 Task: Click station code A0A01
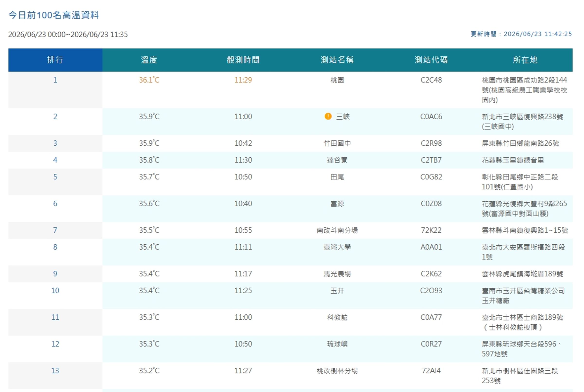click(431, 247)
